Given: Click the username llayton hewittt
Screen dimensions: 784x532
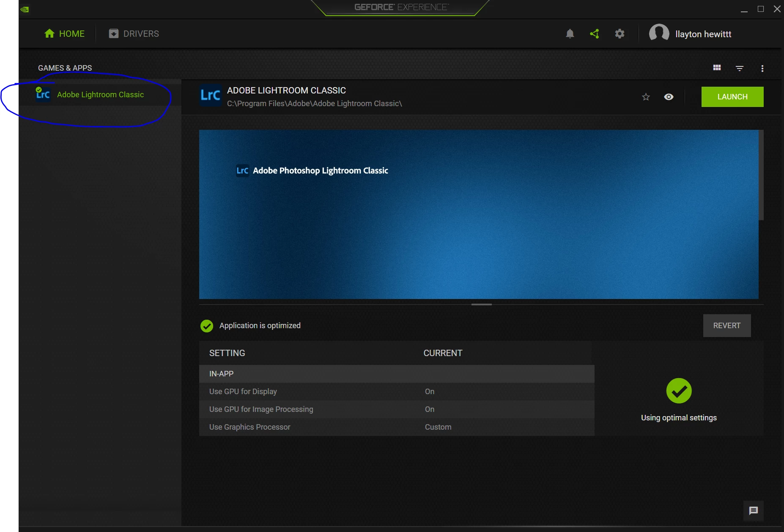Looking at the screenshot, I should [x=703, y=34].
